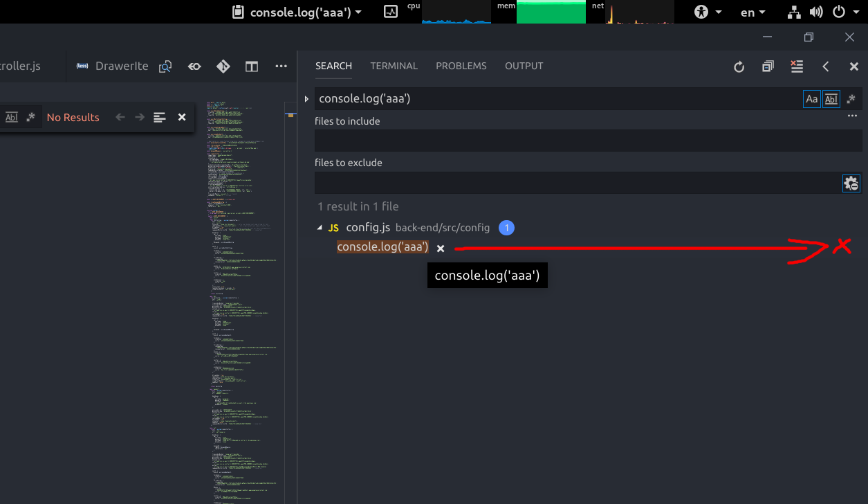Toggle Match Case in the search box

pos(811,98)
